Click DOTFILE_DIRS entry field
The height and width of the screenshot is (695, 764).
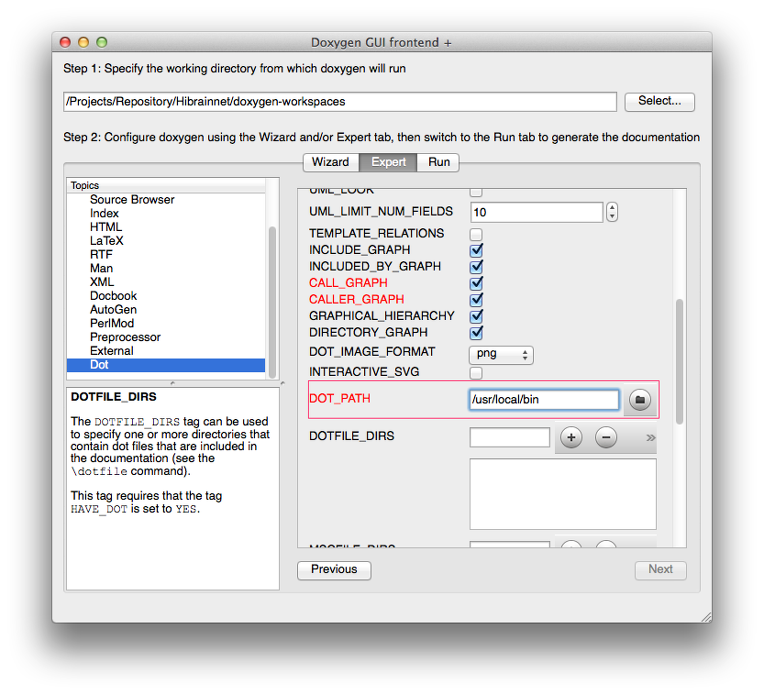pos(510,437)
